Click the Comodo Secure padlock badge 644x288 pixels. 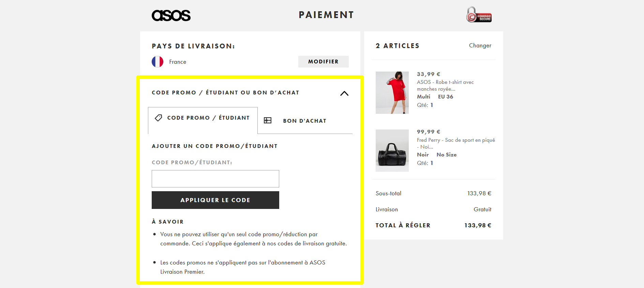point(479,15)
